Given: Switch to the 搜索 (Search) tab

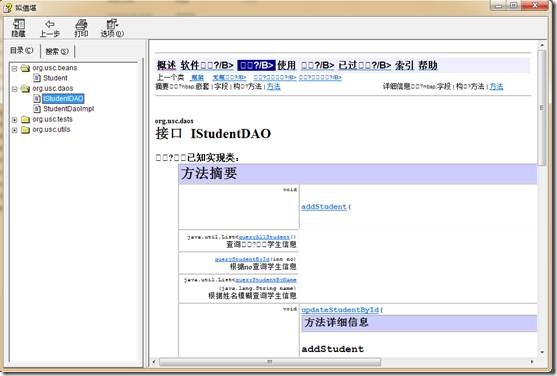Looking at the screenshot, I should click(57, 51).
